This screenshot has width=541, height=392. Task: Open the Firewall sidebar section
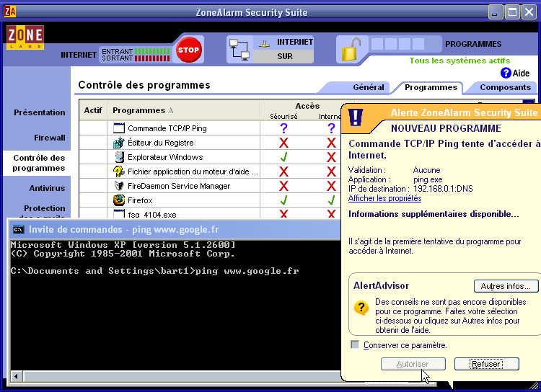tap(50, 138)
